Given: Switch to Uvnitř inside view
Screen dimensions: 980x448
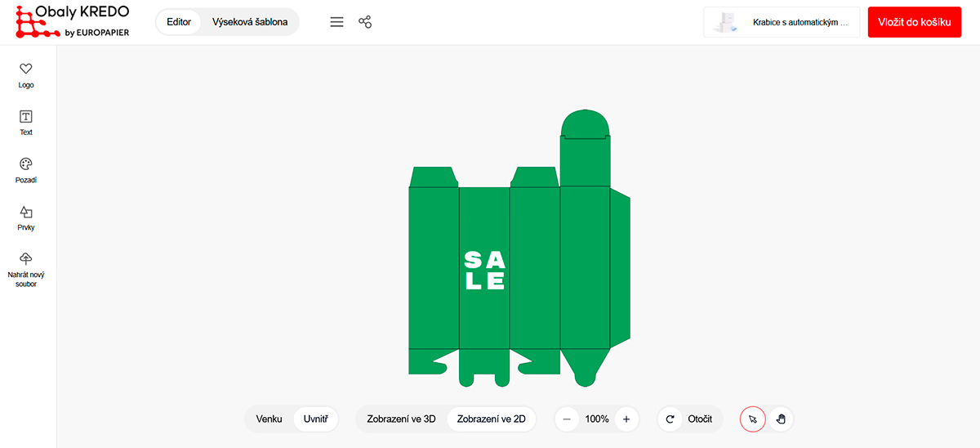Looking at the screenshot, I should [x=315, y=419].
